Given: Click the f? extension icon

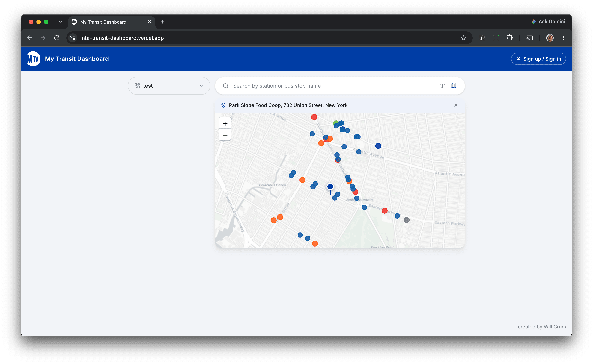Looking at the screenshot, I should coord(482,38).
